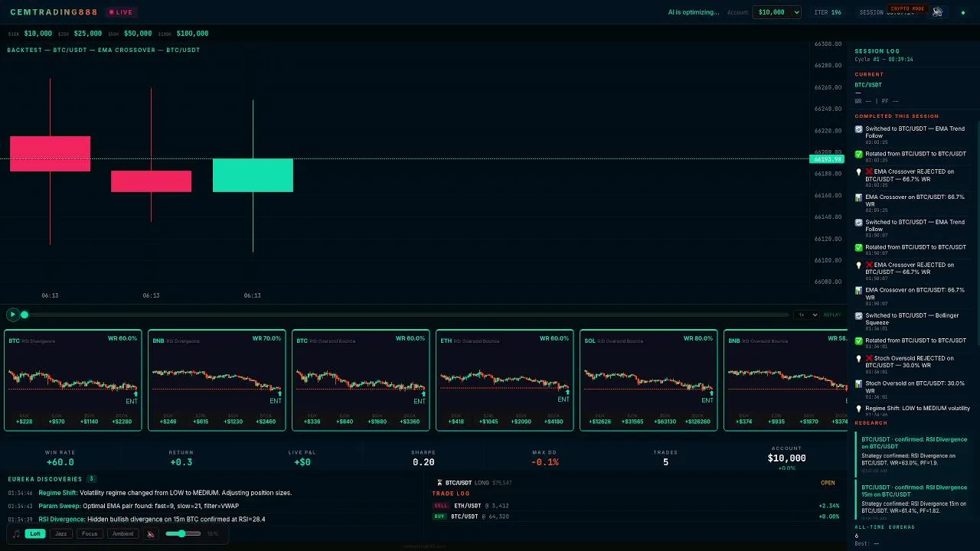The width and height of the screenshot is (980, 551).
Task: Toggle the music mute speaker icon
Action: 151,533
